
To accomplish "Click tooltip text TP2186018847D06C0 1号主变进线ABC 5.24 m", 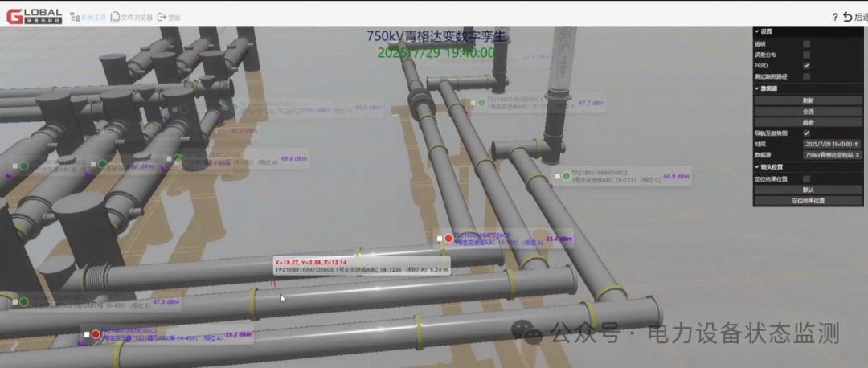I will click(x=362, y=269).
